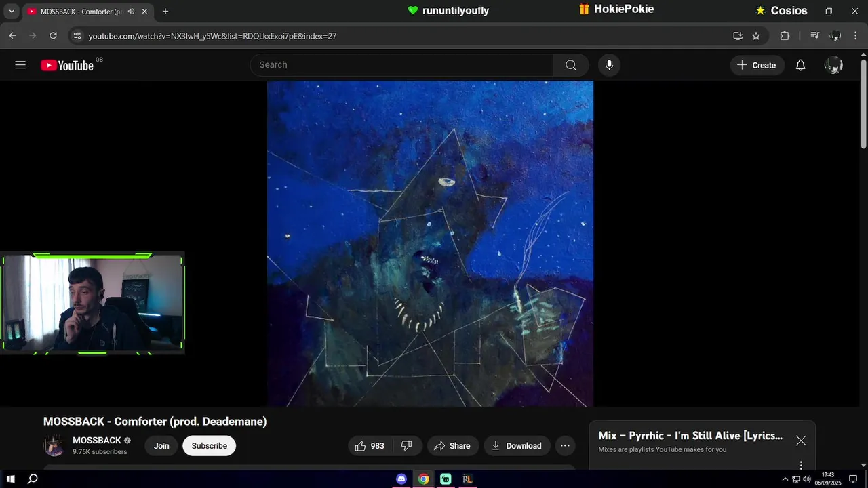The width and height of the screenshot is (868, 488).
Task: Download the video
Action: click(517, 446)
